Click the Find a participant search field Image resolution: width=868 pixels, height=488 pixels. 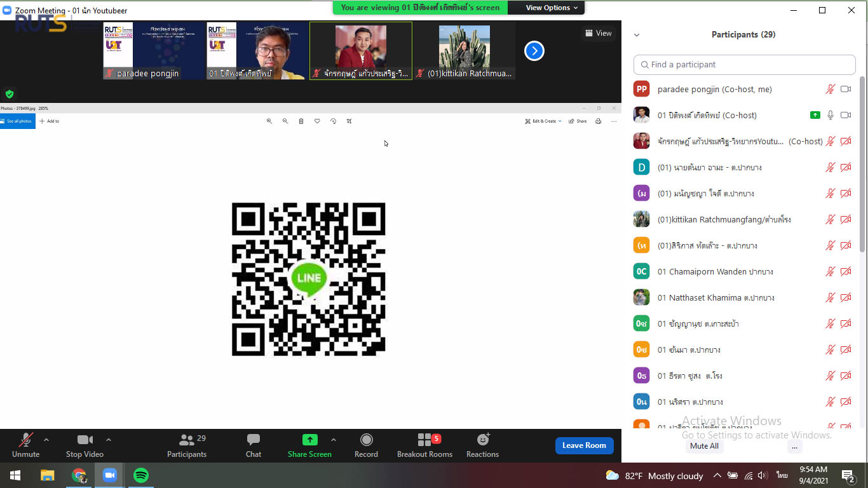tap(744, 65)
